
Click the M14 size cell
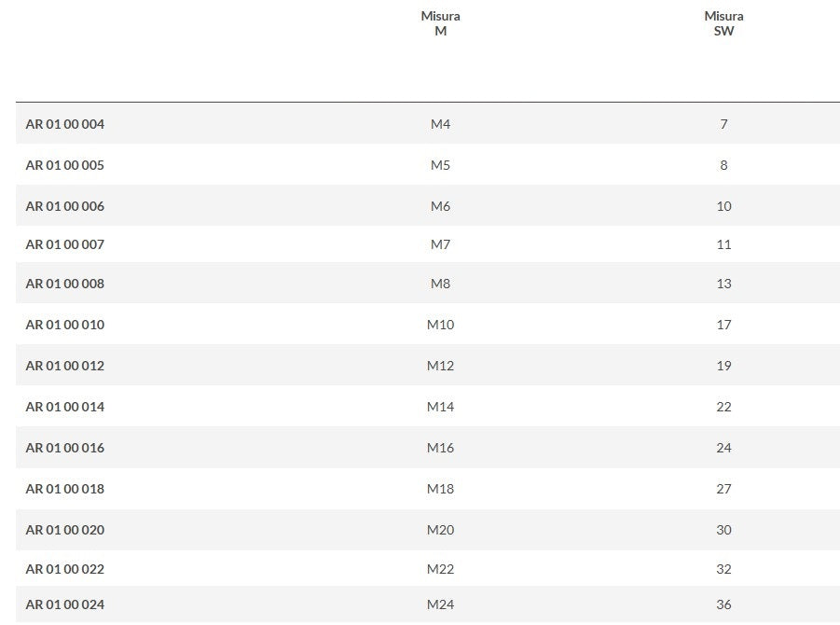(x=440, y=407)
